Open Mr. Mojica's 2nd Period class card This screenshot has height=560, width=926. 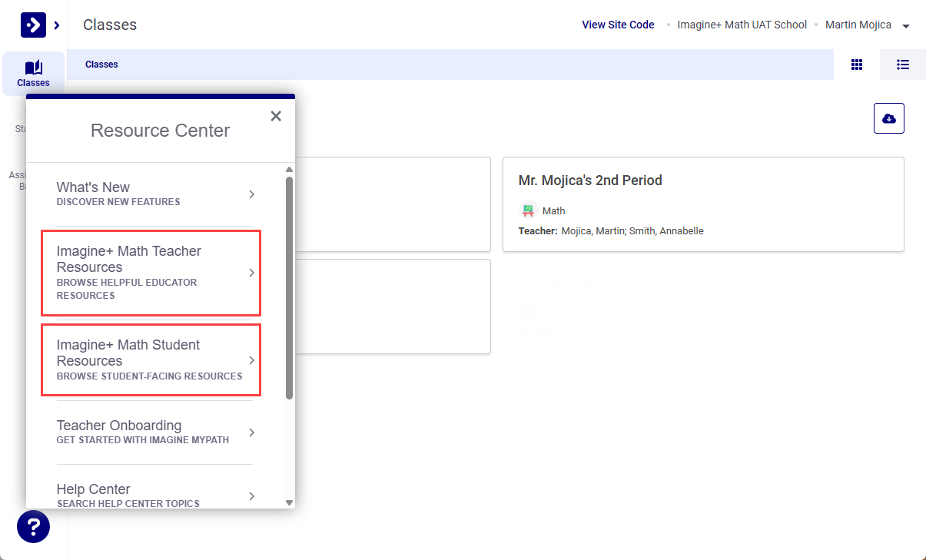click(703, 204)
